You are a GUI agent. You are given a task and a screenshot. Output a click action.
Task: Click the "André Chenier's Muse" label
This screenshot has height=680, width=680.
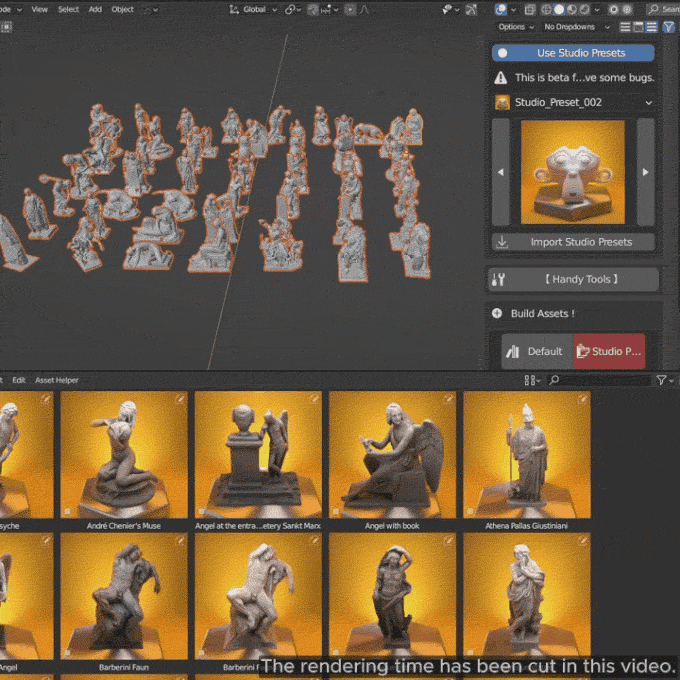tap(124, 526)
